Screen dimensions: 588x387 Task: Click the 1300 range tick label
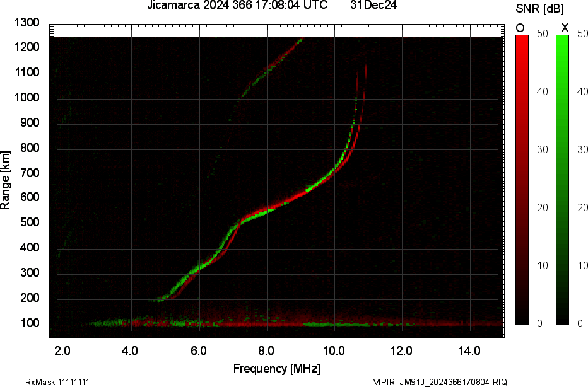point(26,23)
